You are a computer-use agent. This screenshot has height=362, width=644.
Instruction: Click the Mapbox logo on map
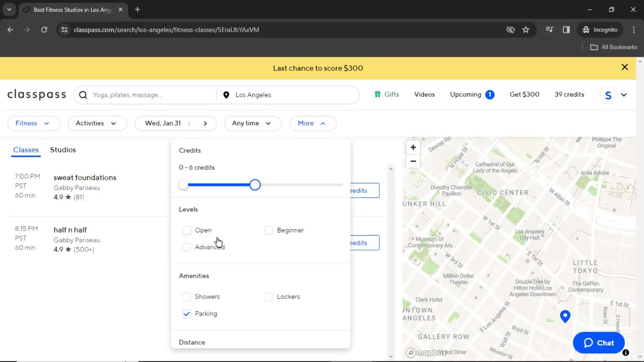point(427,353)
